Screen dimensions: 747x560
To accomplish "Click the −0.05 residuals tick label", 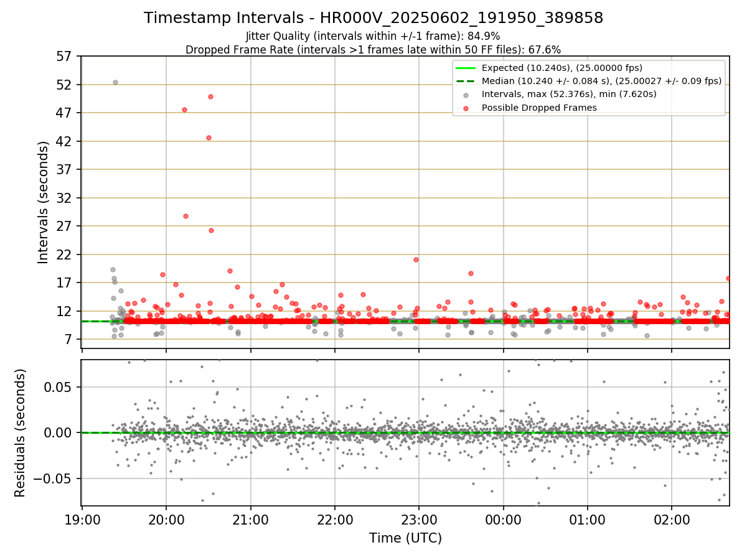I will (x=53, y=478).
